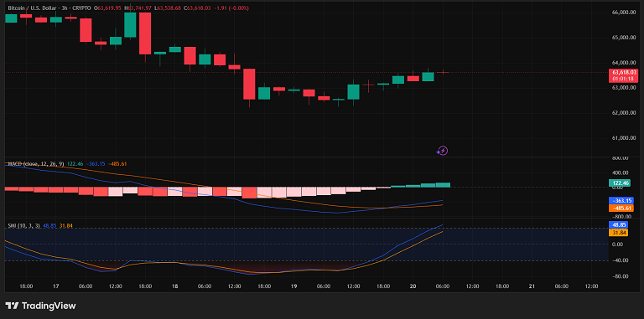Click the close price C63,618.03 in header
The width and height of the screenshot is (644, 319).
coord(197,8)
